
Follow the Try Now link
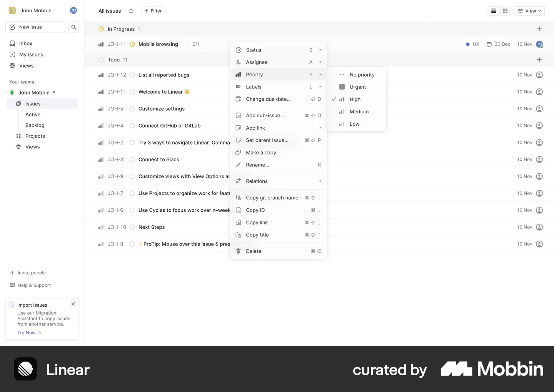pyautogui.click(x=29, y=333)
